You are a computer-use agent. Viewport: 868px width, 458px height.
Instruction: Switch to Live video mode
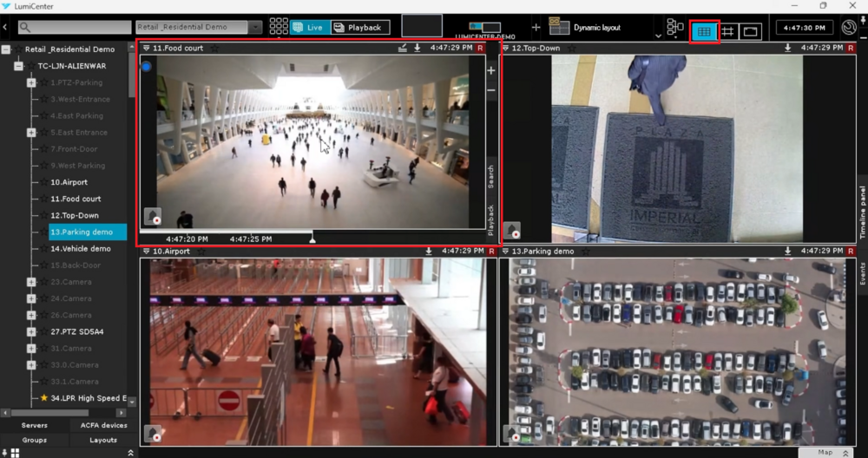pyautogui.click(x=307, y=28)
